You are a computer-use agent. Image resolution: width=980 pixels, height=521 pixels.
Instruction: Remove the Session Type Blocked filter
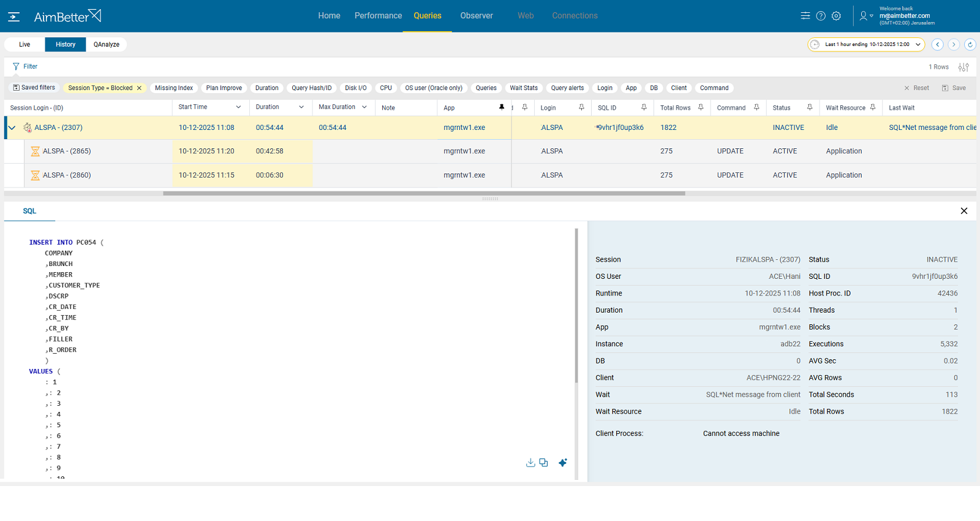[139, 88]
